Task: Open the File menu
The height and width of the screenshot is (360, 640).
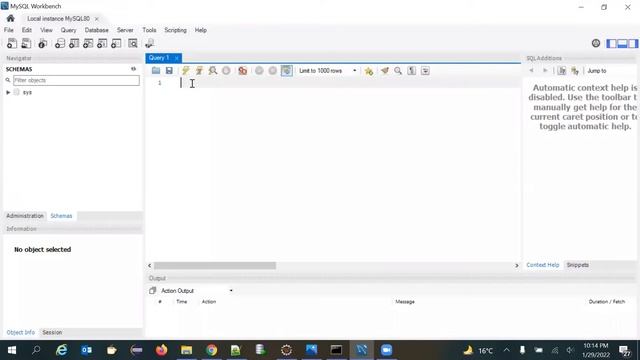Action: click(9, 30)
